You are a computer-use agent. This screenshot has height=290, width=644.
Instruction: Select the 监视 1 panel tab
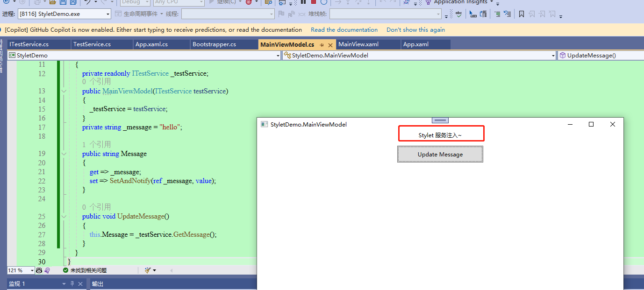pyautogui.click(x=17, y=284)
